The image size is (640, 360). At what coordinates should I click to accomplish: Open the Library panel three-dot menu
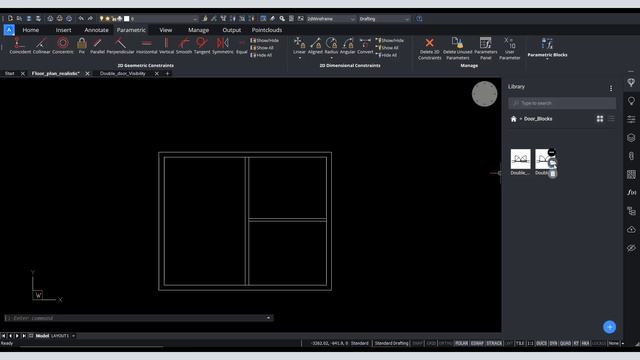(x=611, y=88)
